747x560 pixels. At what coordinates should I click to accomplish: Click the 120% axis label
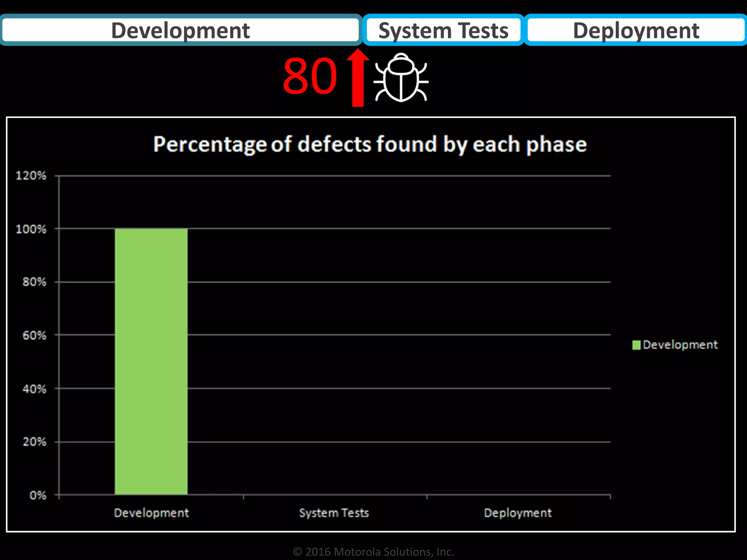click(31, 176)
